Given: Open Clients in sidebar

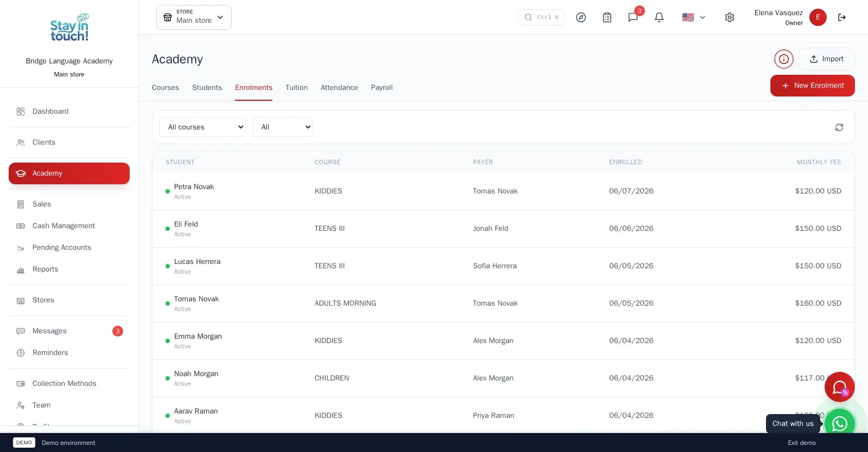Looking at the screenshot, I should point(69,143).
